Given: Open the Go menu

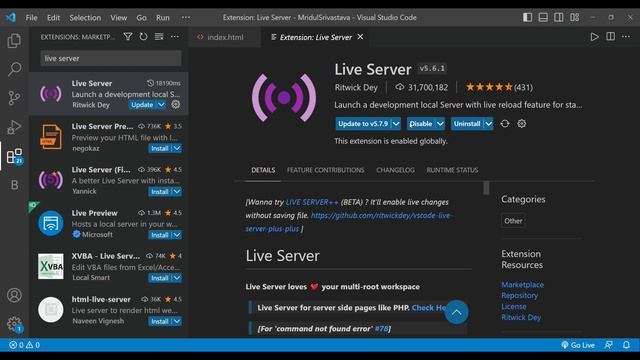Looking at the screenshot, I should pos(141,18).
